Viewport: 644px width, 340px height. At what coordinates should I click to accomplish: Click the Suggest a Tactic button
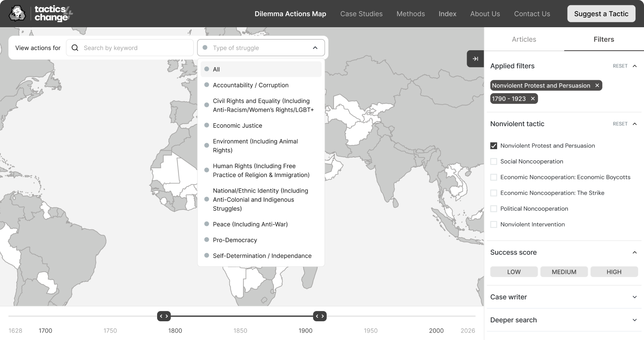point(601,13)
